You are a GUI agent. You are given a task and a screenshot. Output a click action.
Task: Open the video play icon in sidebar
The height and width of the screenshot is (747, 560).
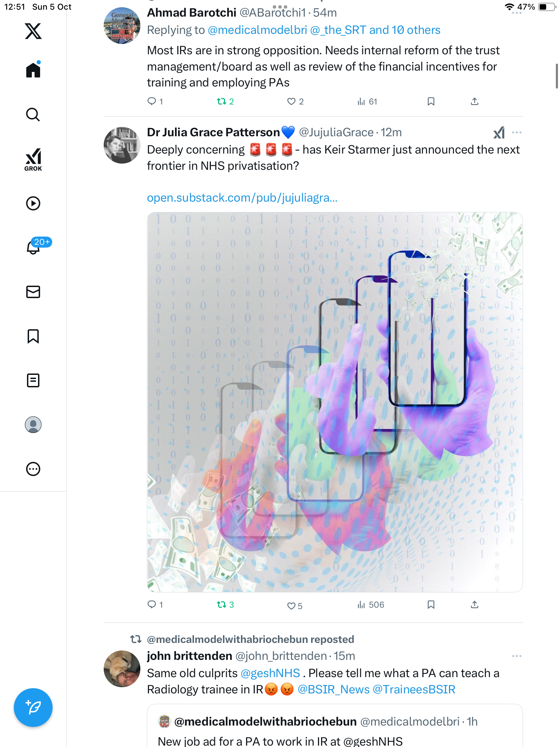point(33,203)
